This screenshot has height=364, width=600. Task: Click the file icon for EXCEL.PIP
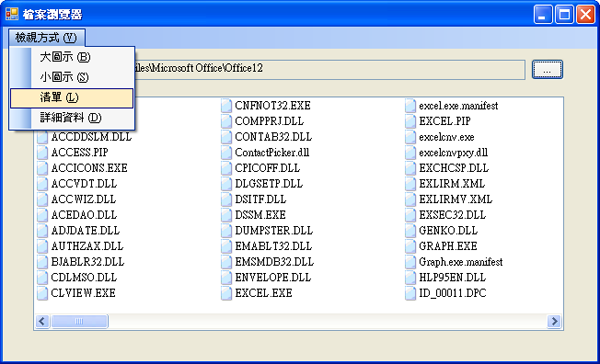point(411,121)
